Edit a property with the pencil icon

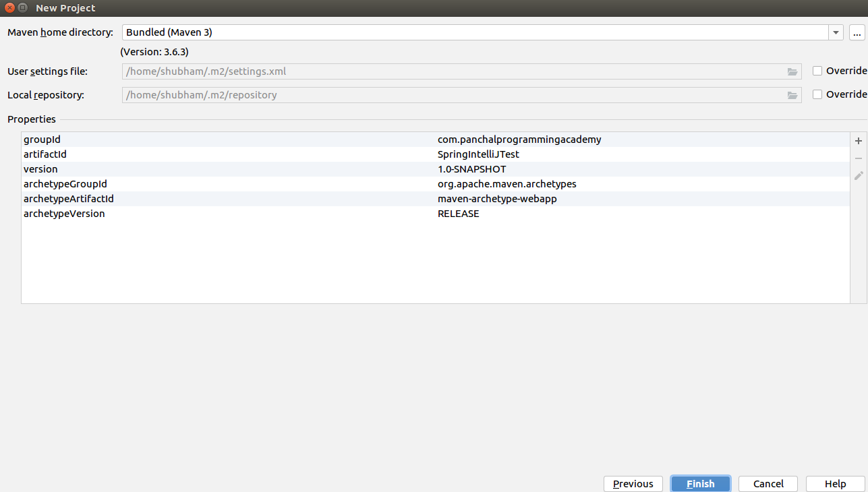[858, 175]
